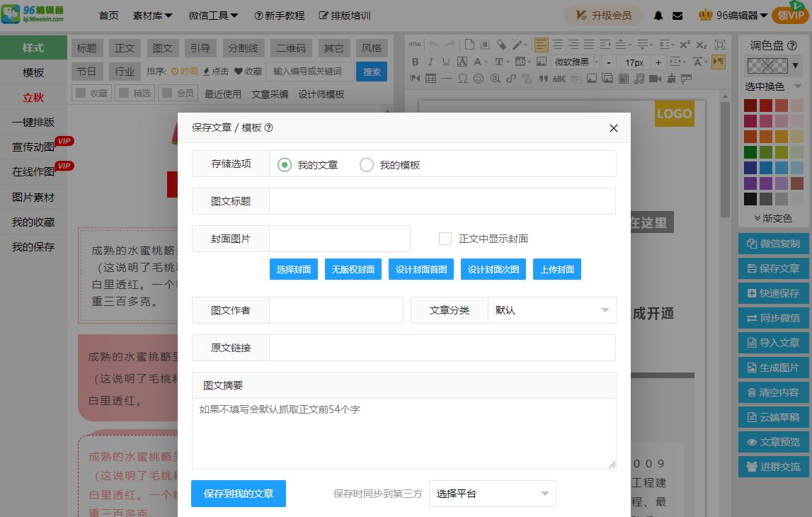Open 文章预览 article preview
This screenshot has height=517, width=812.
(773, 443)
